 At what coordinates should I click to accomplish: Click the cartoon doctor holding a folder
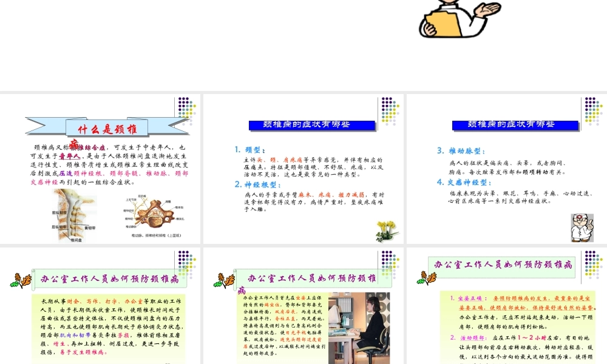pos(459,19)
